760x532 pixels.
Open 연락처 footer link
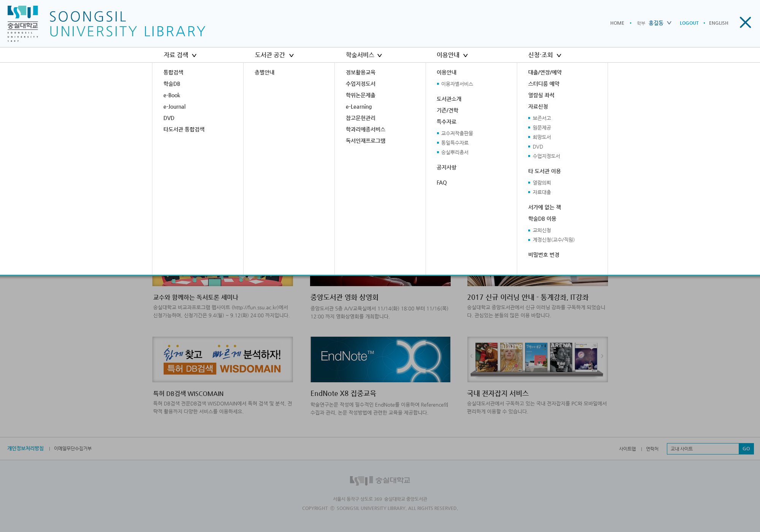tap(652, 449)
